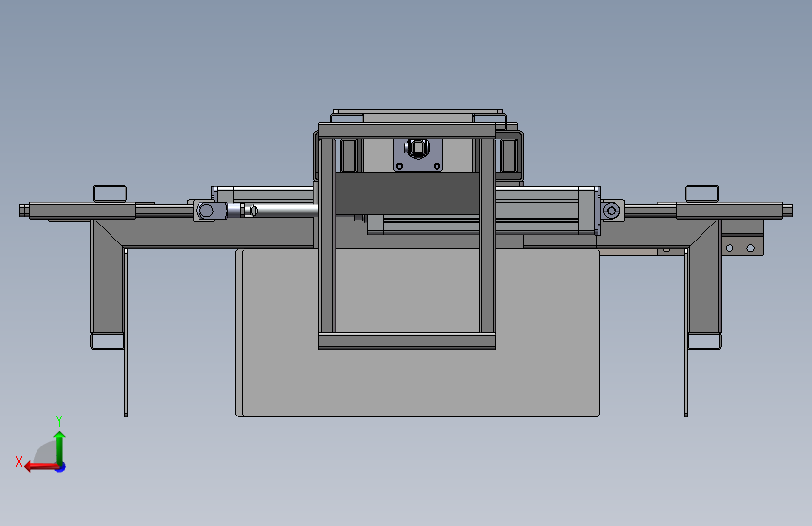Select the bottom crossbar of the central frame

407,341
